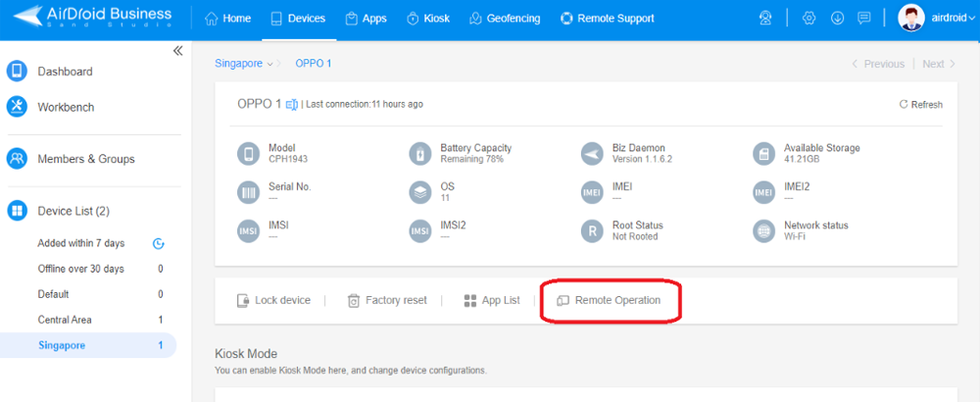
Task: Collapse the sidebar with double-arrow icon
Action: [x=177, y=51]
